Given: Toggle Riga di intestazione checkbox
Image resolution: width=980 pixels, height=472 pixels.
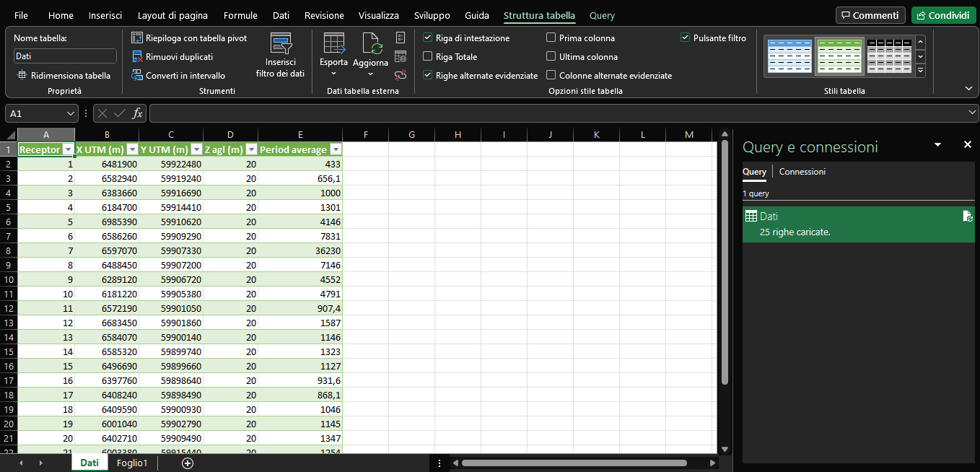Looking at the screenshot, I should 428,38.
